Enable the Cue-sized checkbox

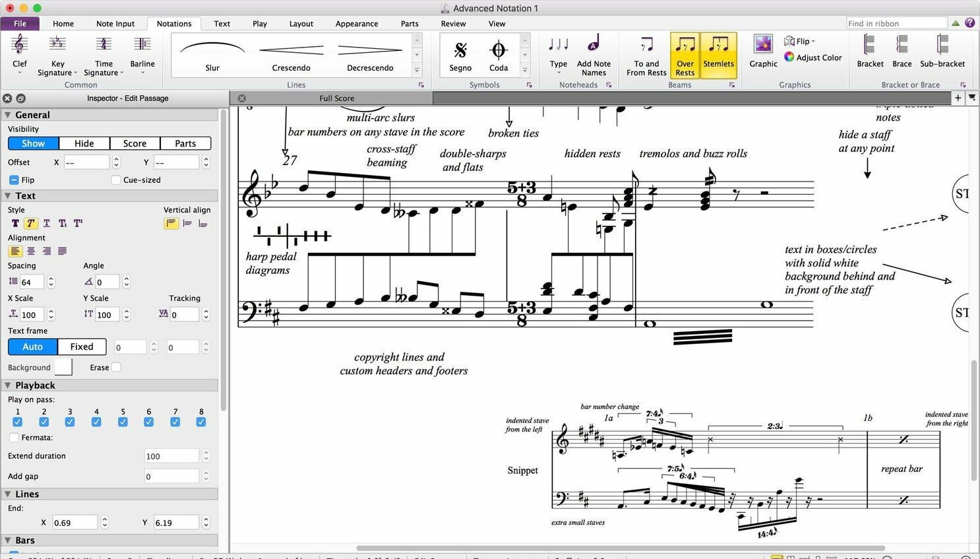[x=116, y=180]
